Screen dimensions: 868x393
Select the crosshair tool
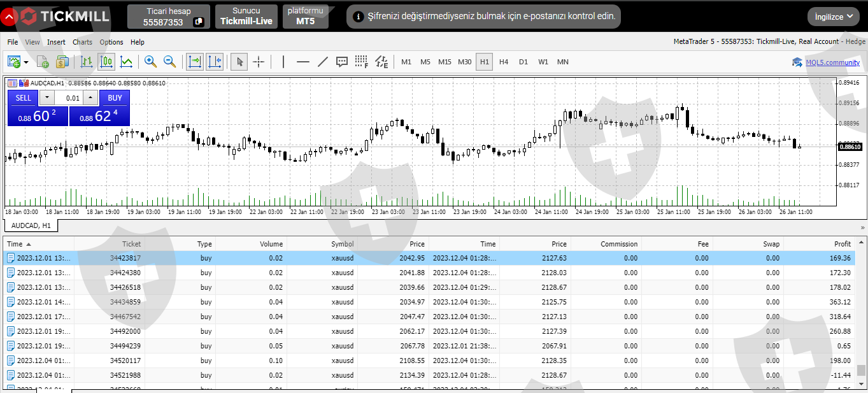(x=259, y=62)
